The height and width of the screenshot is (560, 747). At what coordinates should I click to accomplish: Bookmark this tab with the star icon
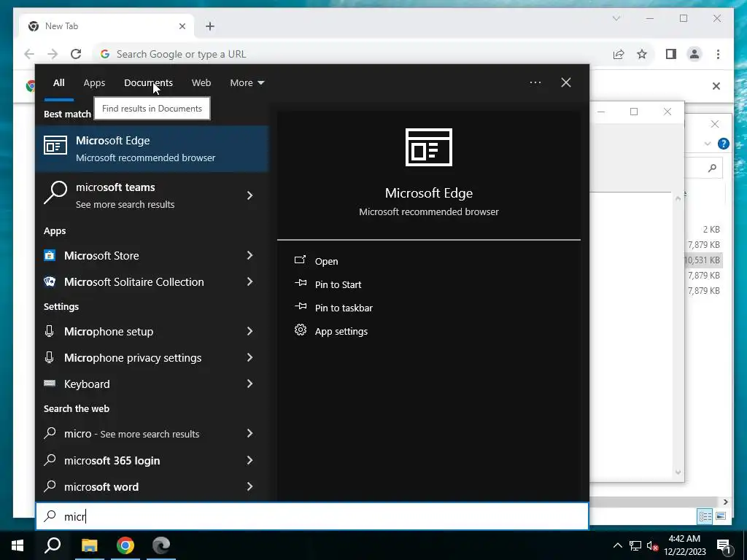click(x=642, y=54)
